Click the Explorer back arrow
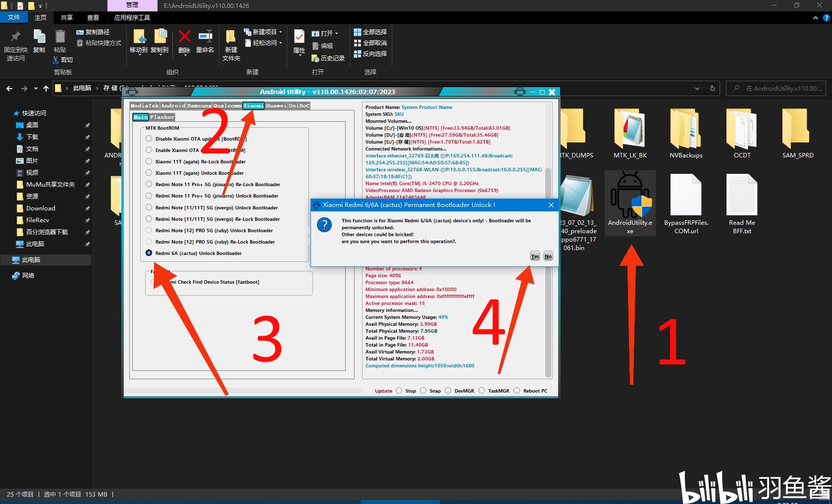This screenshot has width=832, height=504. point(9,89)
